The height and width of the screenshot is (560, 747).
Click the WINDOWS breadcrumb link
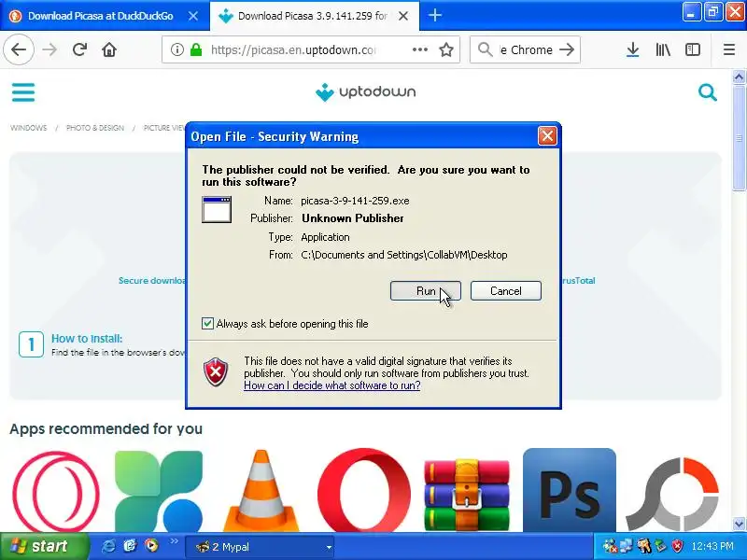(x=29, y=128)
